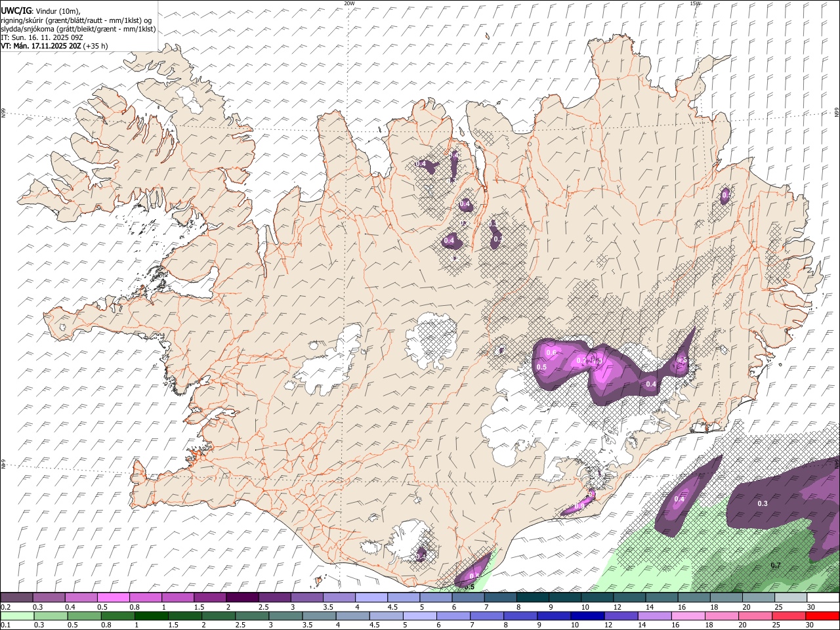Select the 12–14 indigo swatch in lower legend
840x630 pixels.
click(621, 616)
